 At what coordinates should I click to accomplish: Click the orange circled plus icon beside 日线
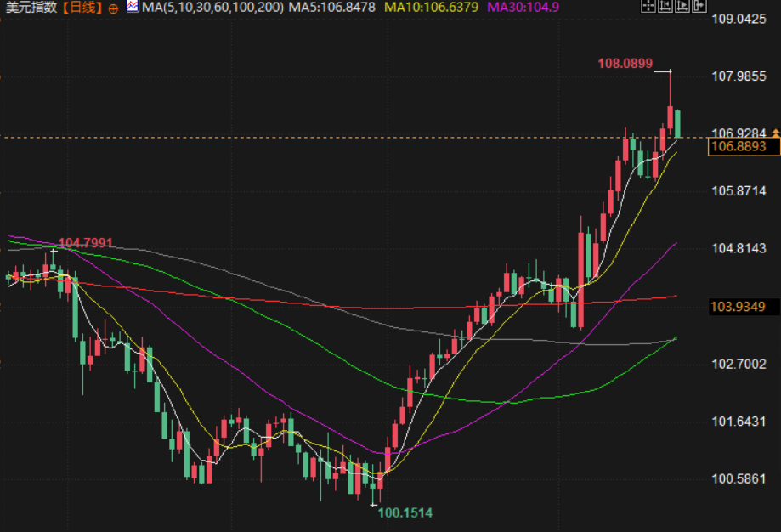click(113, 8)
